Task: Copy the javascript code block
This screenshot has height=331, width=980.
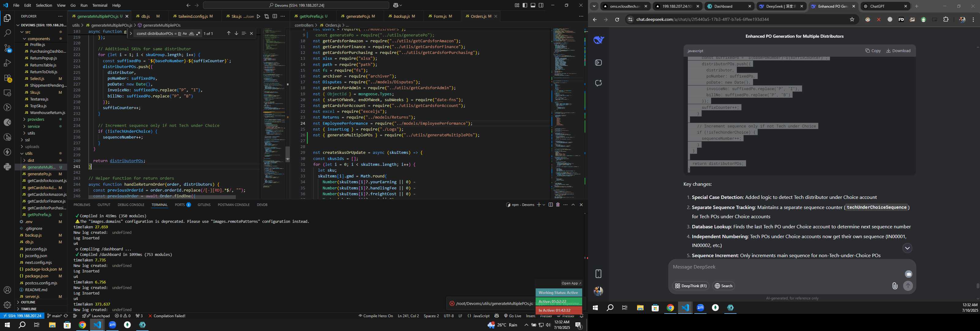Action: (873, 51)
